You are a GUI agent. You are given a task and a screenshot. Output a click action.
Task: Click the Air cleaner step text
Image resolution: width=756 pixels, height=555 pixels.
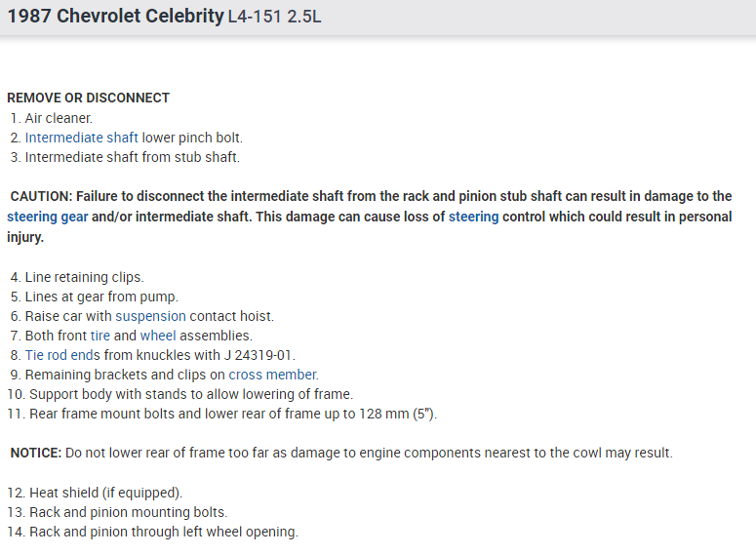click(59, 118)
